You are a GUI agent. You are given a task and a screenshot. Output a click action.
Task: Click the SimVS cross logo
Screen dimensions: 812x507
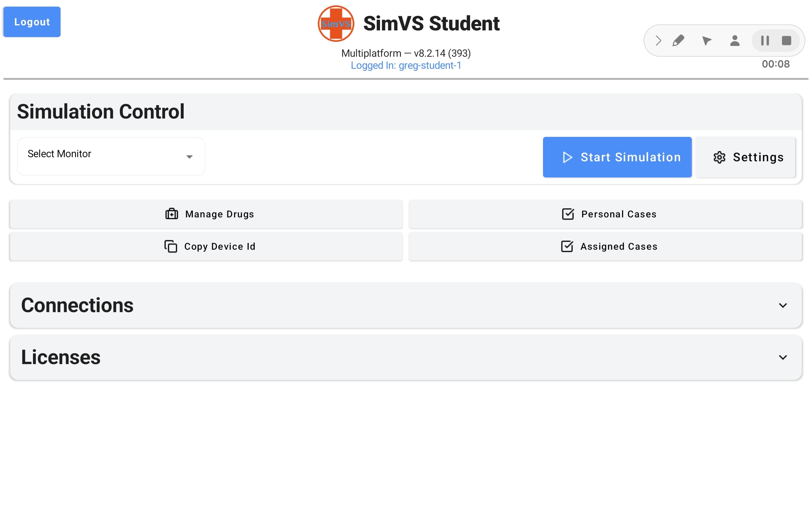(336, 23)
